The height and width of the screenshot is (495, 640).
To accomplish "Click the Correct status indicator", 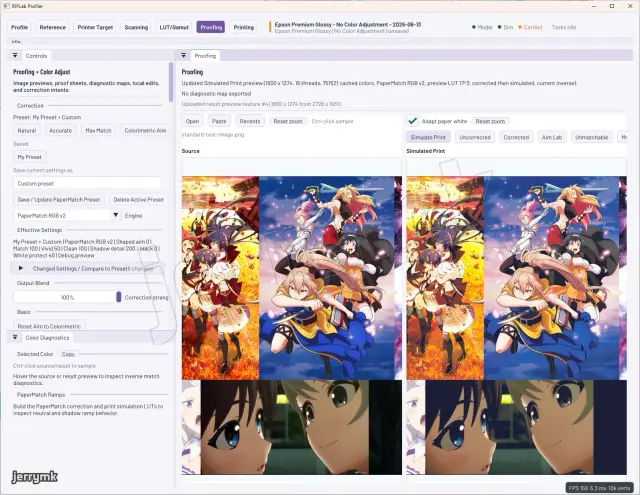I will [530, 27].
